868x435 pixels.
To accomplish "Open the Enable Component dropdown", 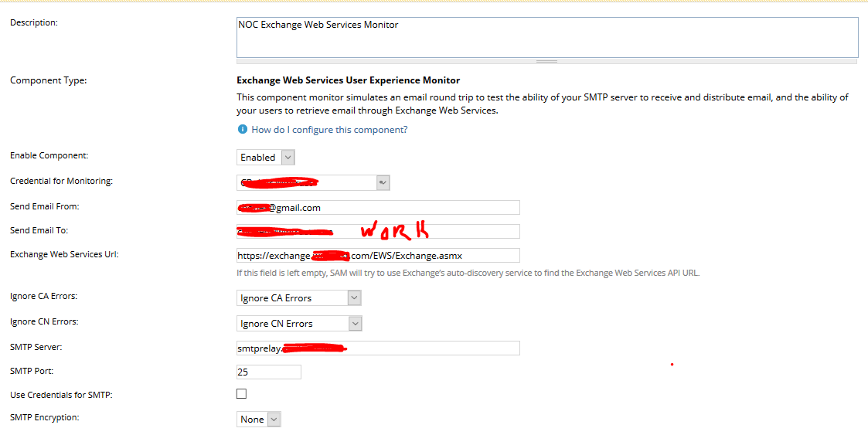I will click(265, 157).
